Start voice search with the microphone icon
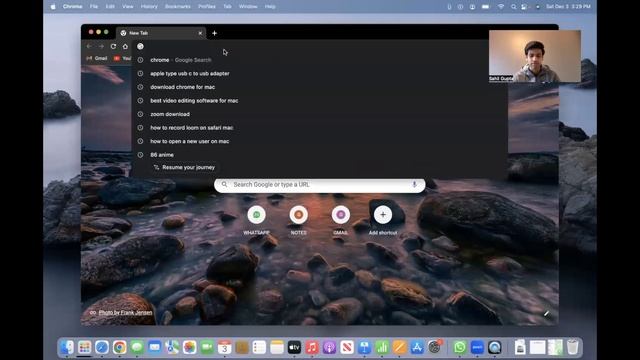 (x=414, y=184)
